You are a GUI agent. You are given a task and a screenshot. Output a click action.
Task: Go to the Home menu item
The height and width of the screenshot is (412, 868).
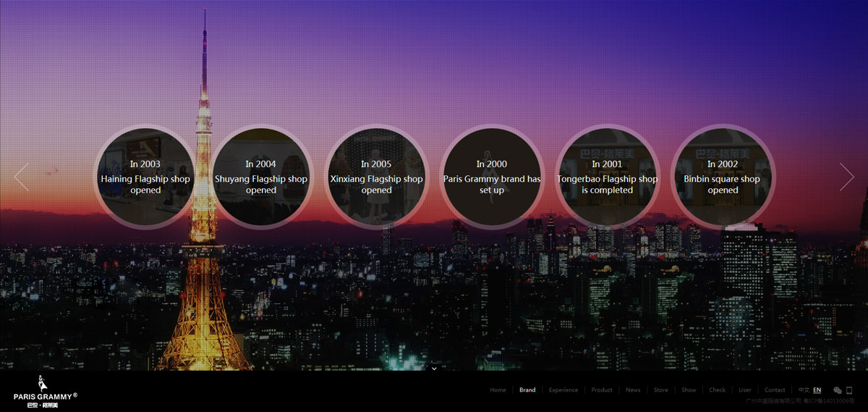(498, 390)
